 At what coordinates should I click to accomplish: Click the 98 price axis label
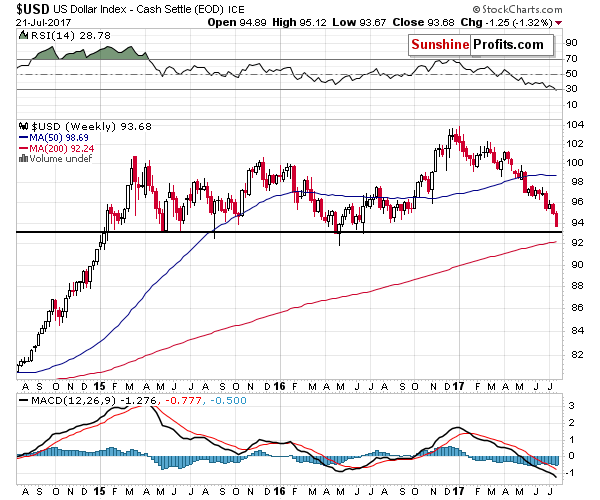coord(577,181)
